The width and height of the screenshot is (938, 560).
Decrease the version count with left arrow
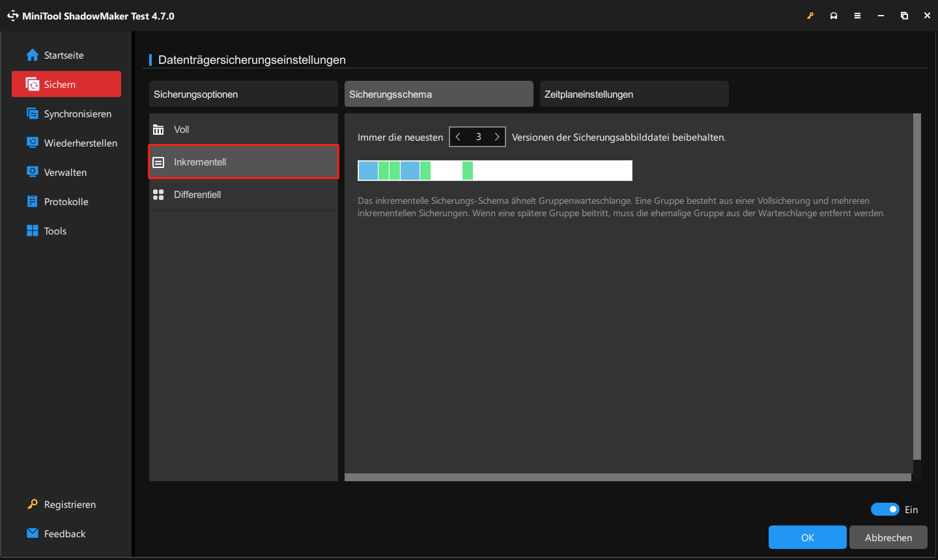tap(458, 137)
